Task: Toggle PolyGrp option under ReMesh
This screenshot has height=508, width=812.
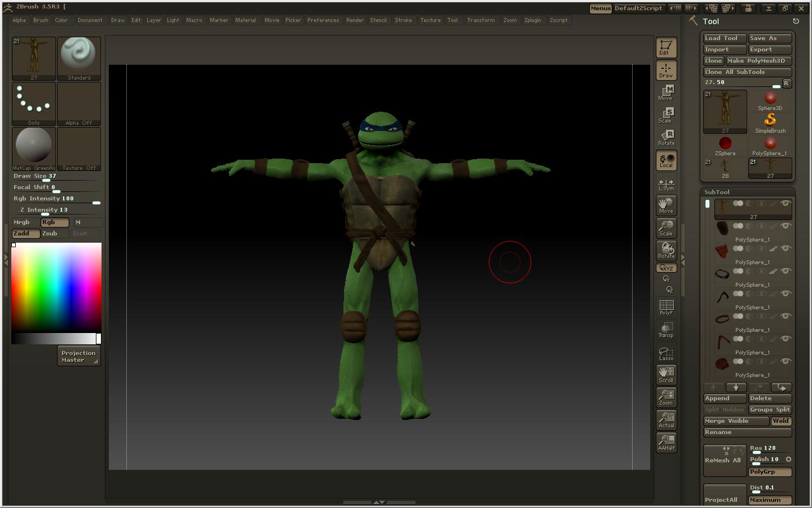Action: 770,472
